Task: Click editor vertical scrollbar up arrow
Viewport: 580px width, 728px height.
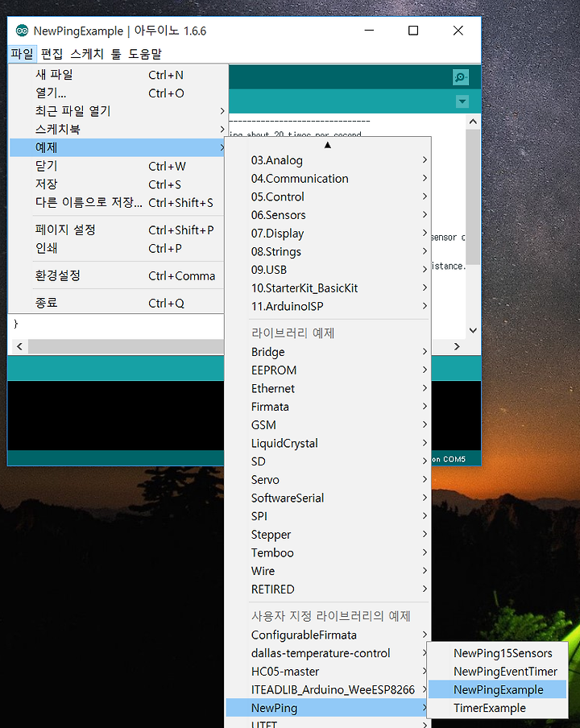Action: (x=473, y=122)
